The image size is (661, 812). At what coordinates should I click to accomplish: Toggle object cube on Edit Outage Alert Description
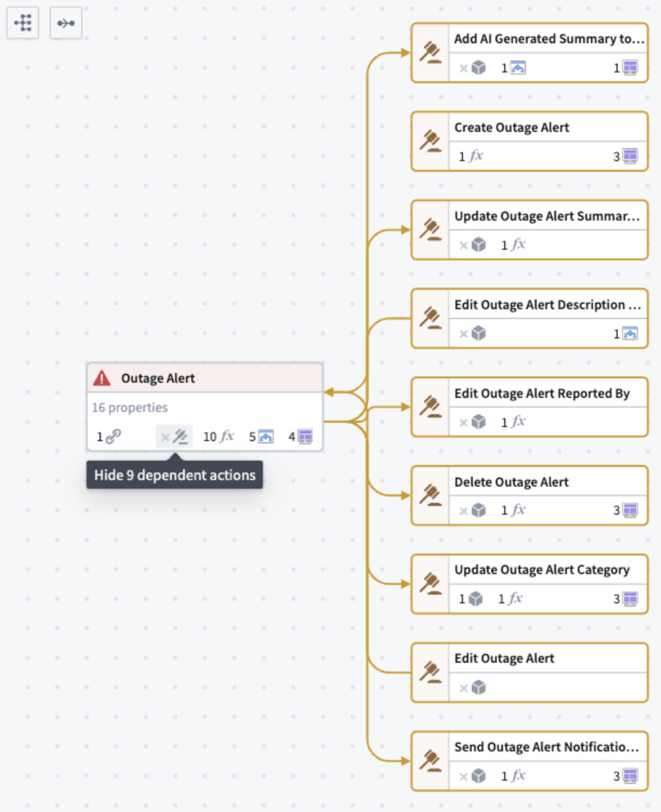pyautogui.click(x=473, y=334)
